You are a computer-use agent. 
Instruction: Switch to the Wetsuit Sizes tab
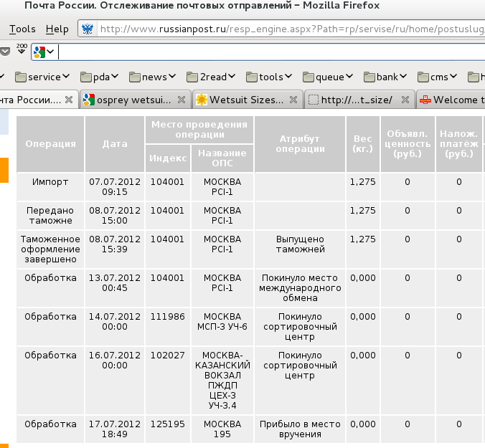point(246,100)
